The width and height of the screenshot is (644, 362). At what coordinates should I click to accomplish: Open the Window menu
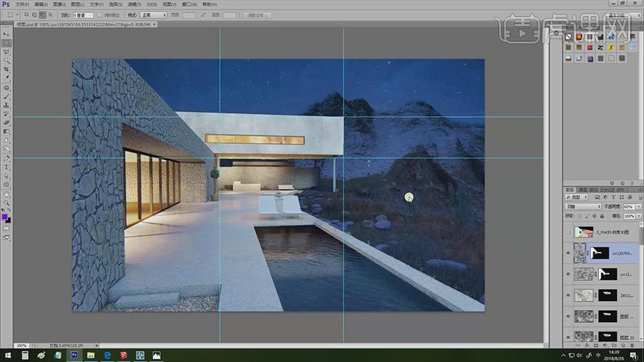pos(189,4)
